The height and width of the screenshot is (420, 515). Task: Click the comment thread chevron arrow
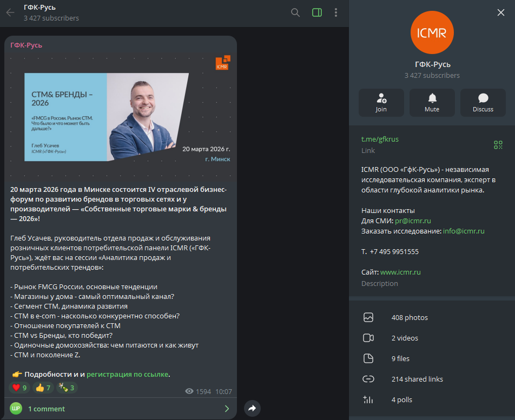pyautogui.click(x=227, y=409)
